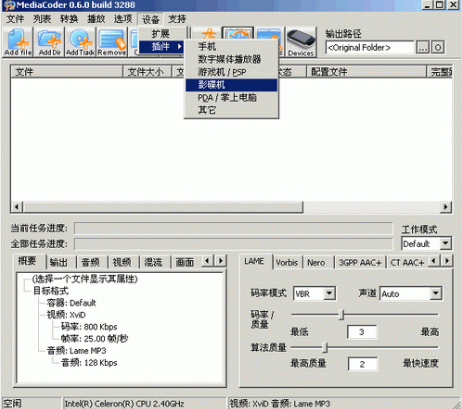Expand the 工作模式 Default dropdown
The width and height of the screenshot is (462, 409).
(445, 244)
